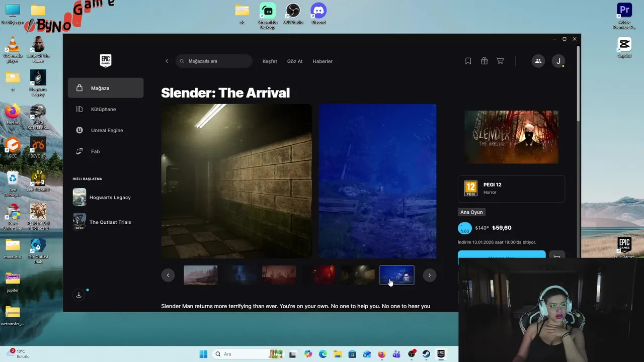Open Windows Start menu
Viewport: 644px width, 362px height.
(203, 354)
